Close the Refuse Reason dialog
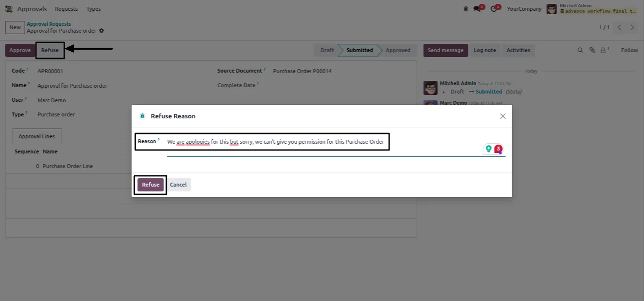This screenshot has height=301, width=644. [503, 116]
